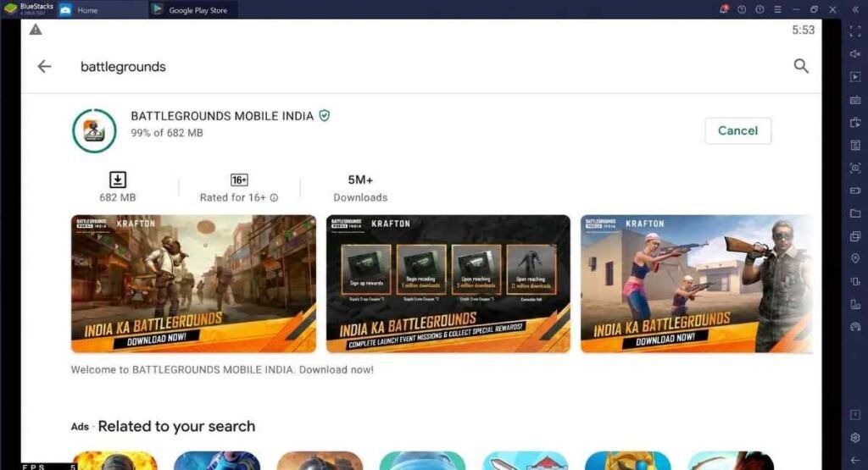Click the welcome description text
Image resolution: width=868 pixels, height=470 pixels.
(222, 369)
